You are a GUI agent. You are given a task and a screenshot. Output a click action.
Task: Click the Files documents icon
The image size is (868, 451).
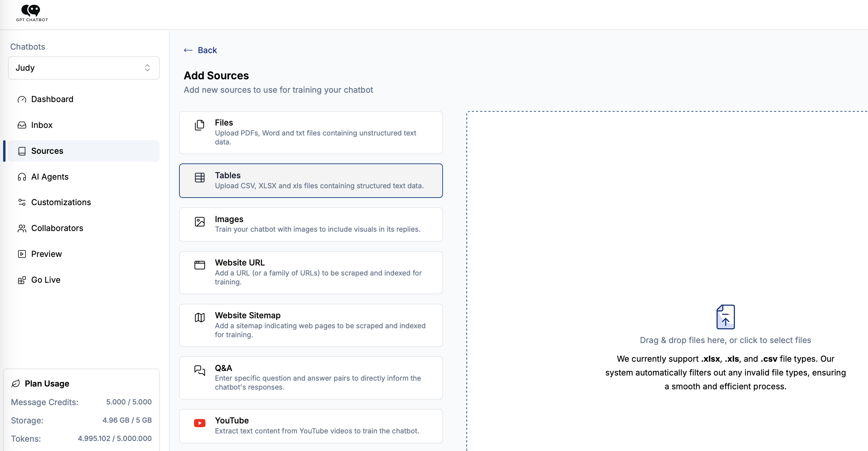pos(199,125)
